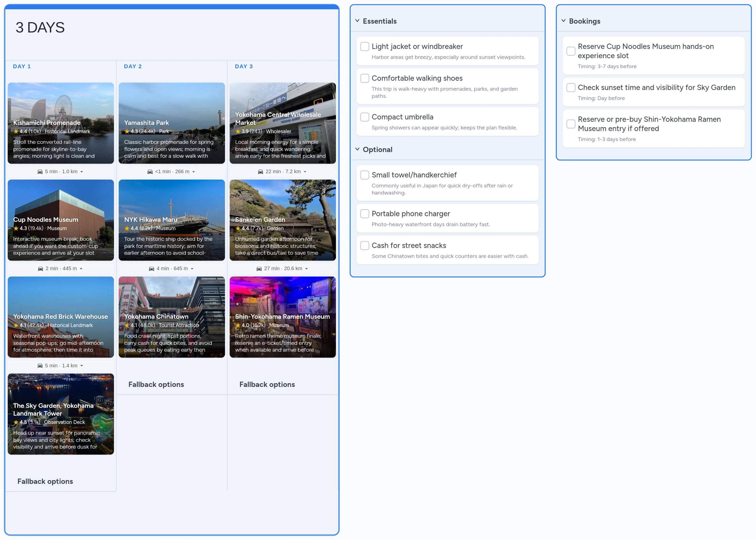The image size is (756, 540).
Task: Click the star icon on Shin-Yokohama Ramen Museum card
Action: pos(238,325)
